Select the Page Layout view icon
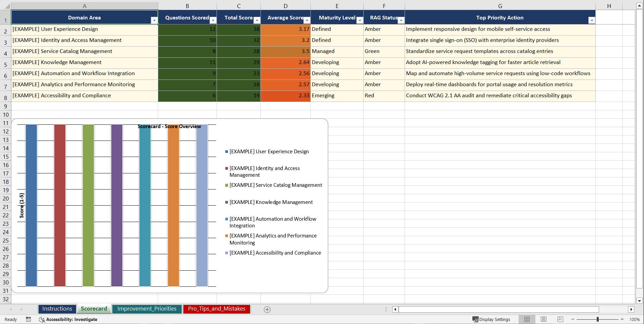644x324 pixels. point(543,319)
